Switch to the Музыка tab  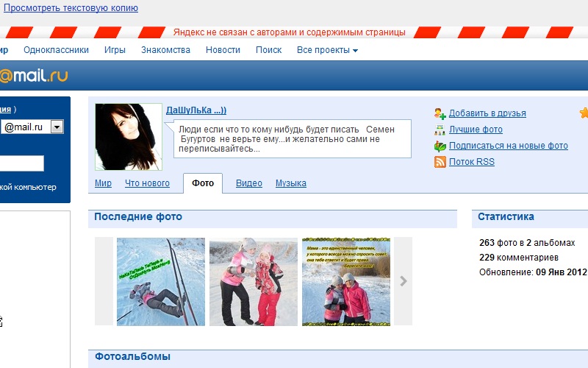pos(291,183)
